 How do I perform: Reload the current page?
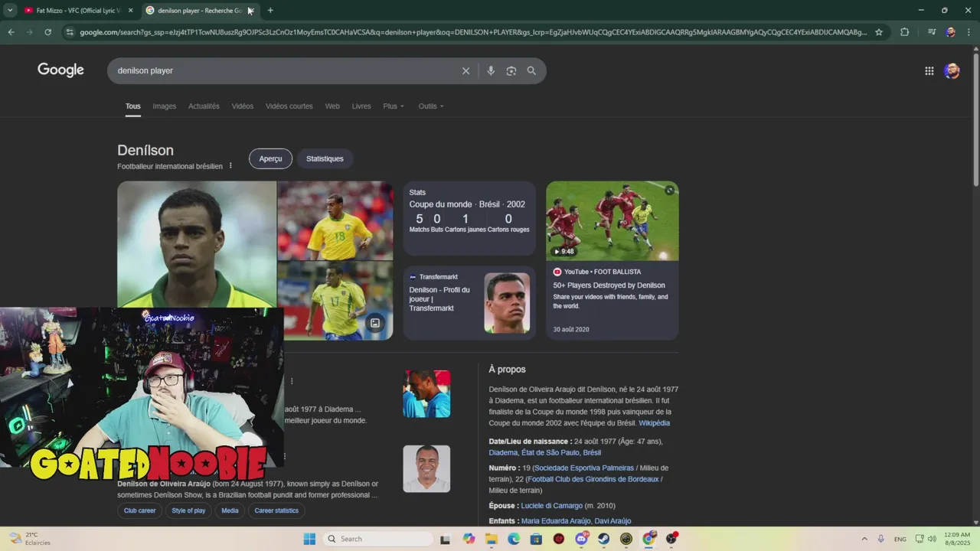tap(47, 32)
